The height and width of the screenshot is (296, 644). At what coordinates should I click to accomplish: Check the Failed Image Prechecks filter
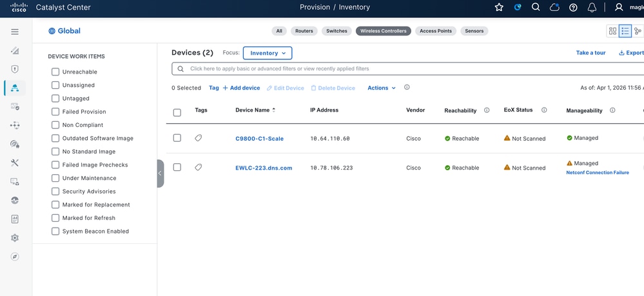tap(55, 165)
